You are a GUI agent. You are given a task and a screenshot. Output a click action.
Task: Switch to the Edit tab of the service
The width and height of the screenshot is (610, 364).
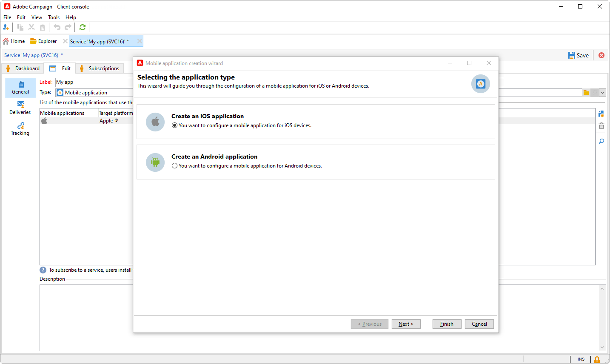60,68
